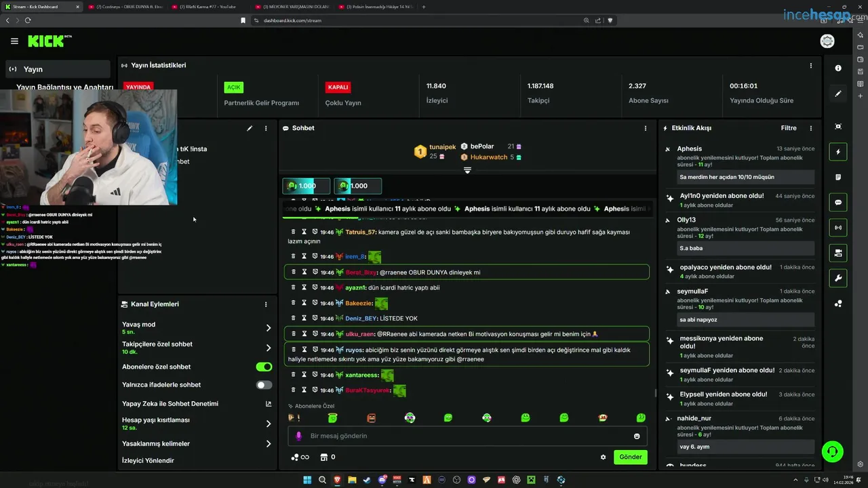Collapse the chat leaderboard handle
868x488 pixels.
[467, 170]
